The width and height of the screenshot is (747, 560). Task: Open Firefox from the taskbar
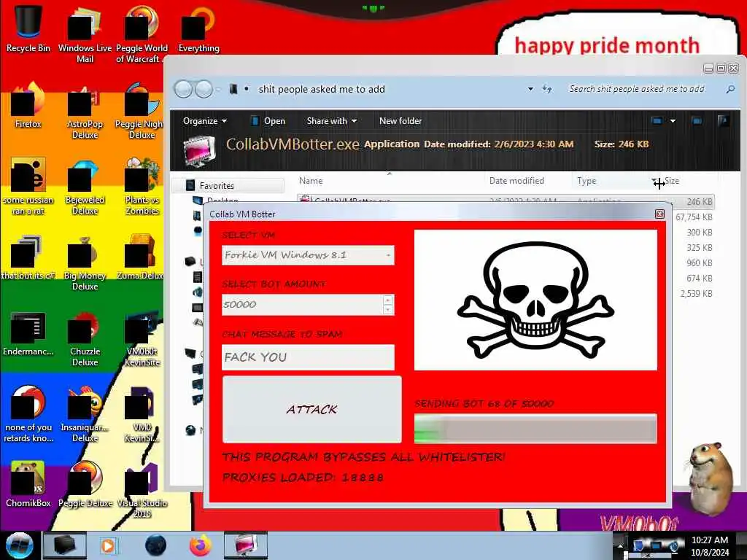(x=200, y=545)
